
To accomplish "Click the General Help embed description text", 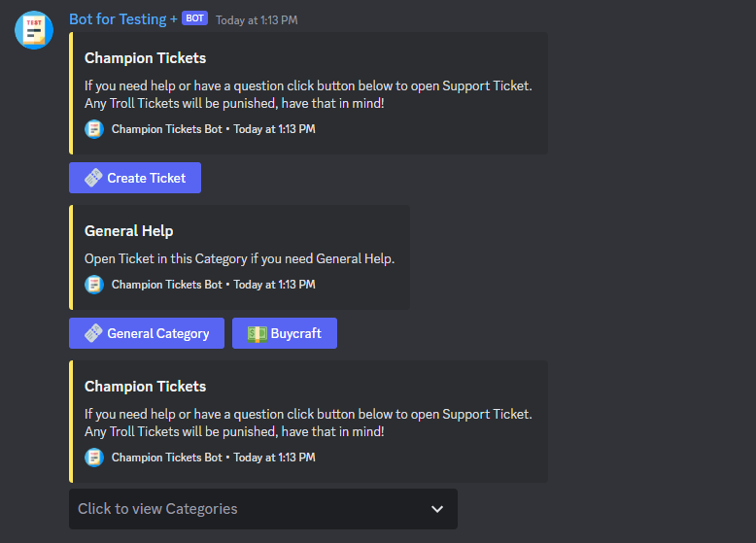I will point(239,258).
